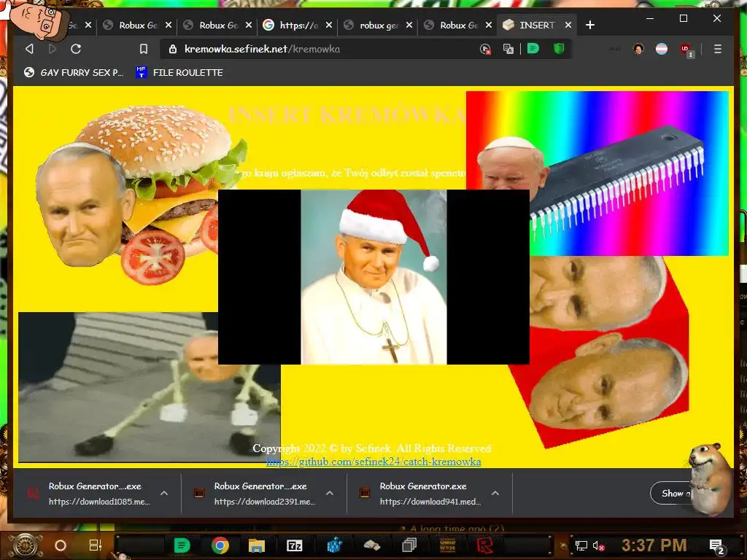
Task: Close the Google https:// tab
Action: (329, 25)
